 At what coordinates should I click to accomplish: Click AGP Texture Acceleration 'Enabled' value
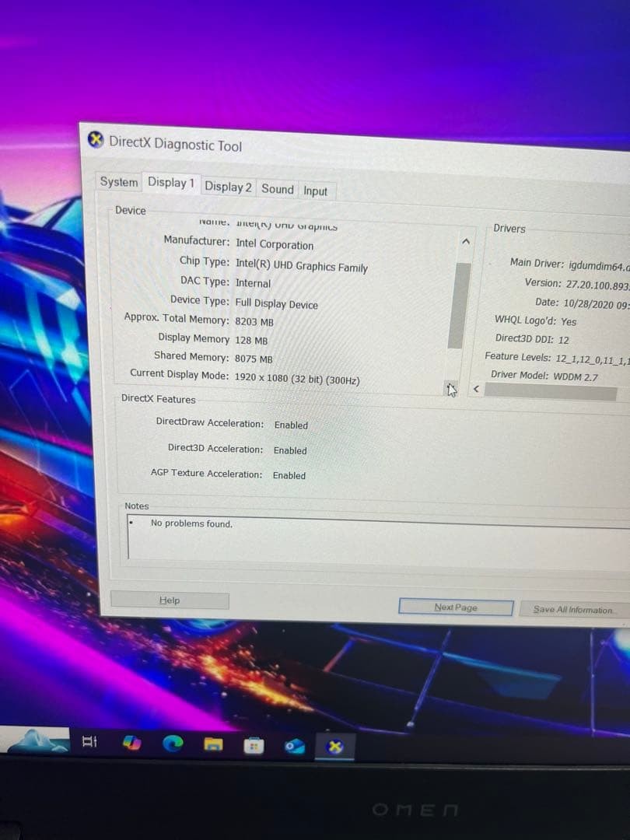[x=289, y=475]
